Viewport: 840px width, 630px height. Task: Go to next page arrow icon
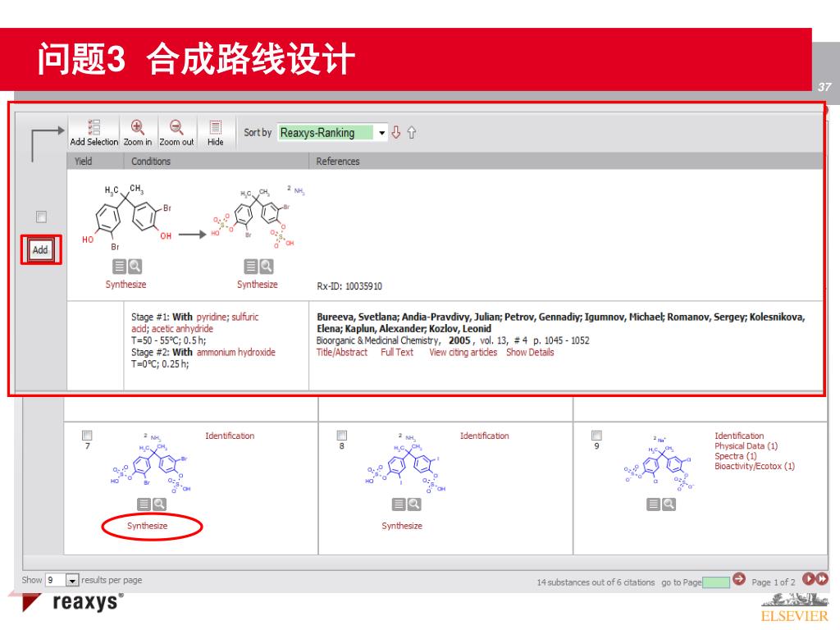coord(808,579)
